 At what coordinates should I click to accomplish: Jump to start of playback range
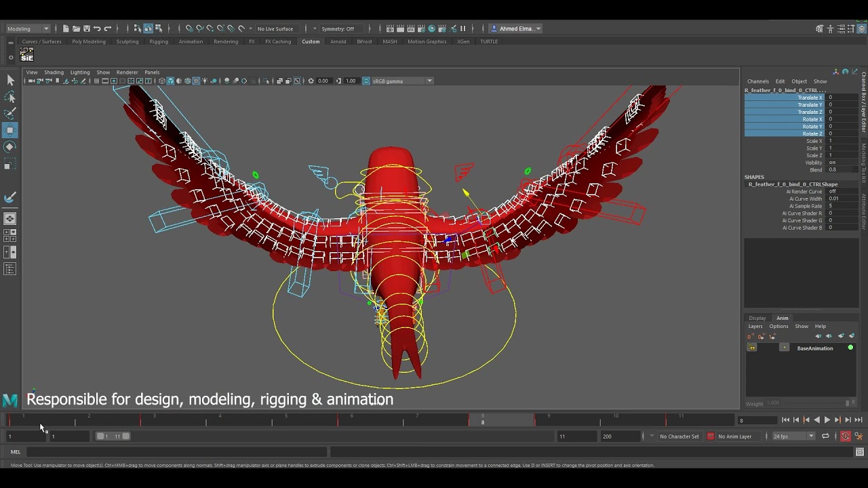[x=785, y=420]
